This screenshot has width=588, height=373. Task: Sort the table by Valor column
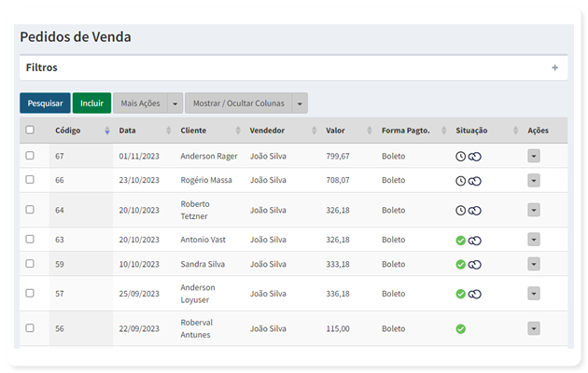[x=370, y=131]
